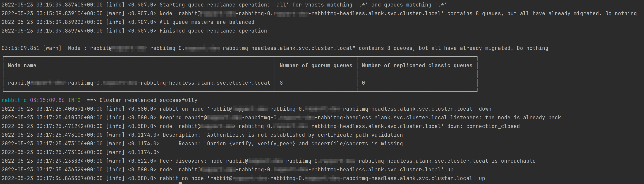Click 'Number of replicated classic queues' header
Image resolution: width=644 pixels, height=184 pixels.
417,66
